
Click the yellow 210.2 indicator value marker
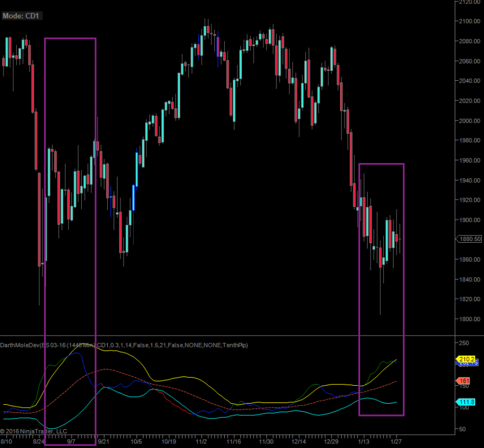464,359
